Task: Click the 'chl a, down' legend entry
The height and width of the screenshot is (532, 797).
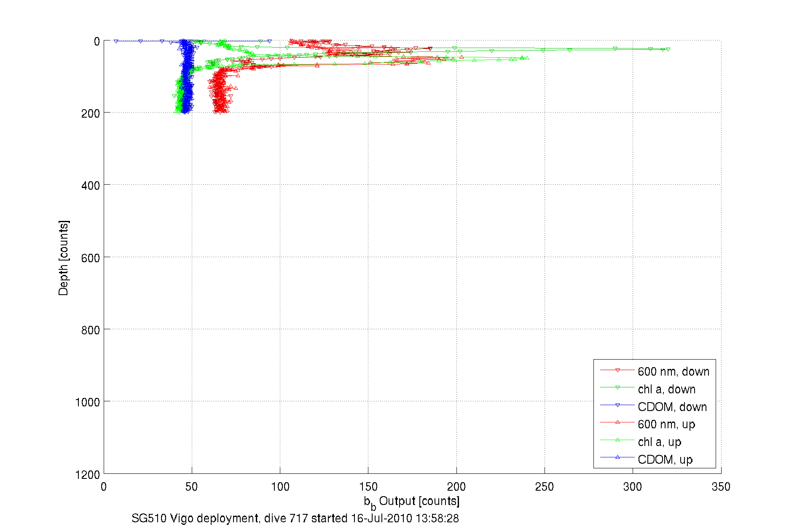Action: [x=648, y=389]
